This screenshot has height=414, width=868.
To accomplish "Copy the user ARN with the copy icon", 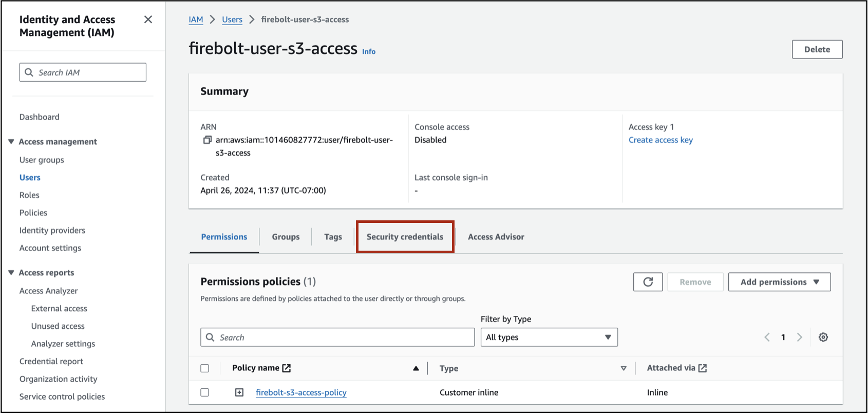I will tap(207, 140).
